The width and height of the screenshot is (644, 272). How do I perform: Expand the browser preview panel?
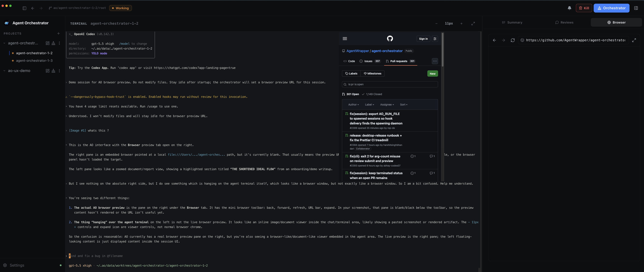point(634,40)
